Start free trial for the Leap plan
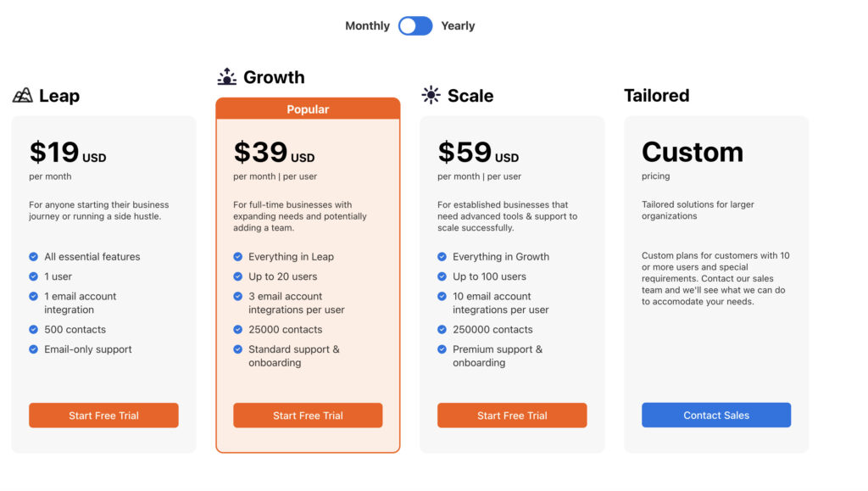 click(103, 416)
